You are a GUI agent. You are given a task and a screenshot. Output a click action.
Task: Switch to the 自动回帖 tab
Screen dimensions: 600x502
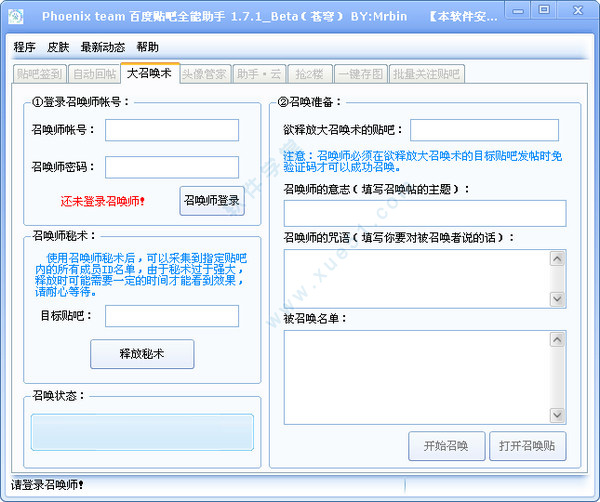94,74
